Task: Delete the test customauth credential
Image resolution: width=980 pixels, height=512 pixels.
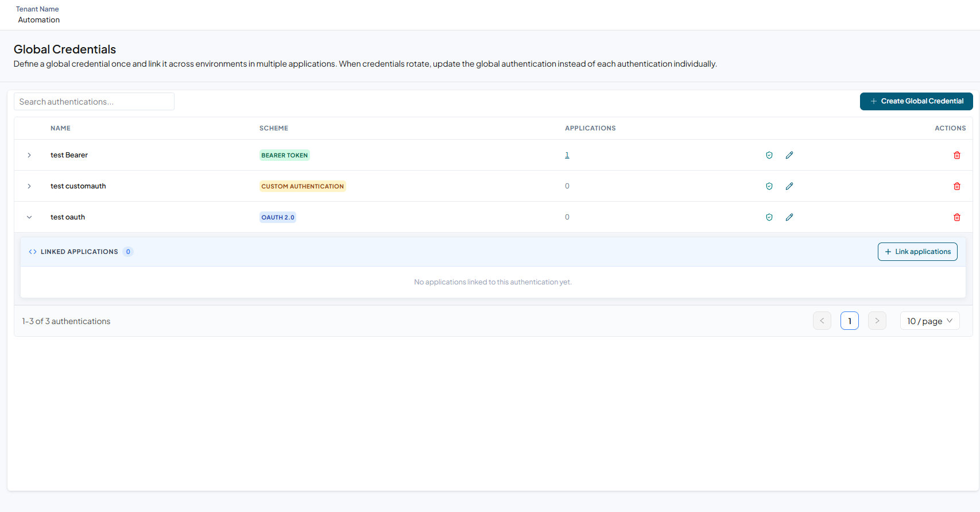Action: click(x=957, y=186)
